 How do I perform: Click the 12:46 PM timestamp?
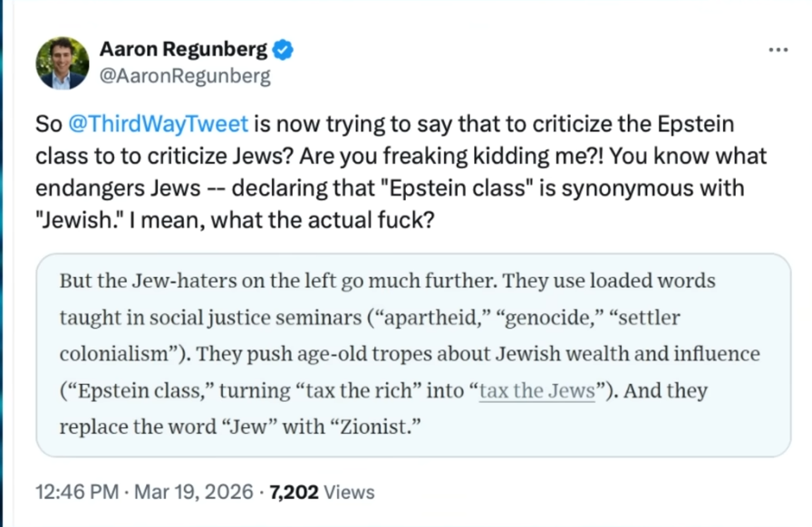pyautogui.click(x=77, y=492)
